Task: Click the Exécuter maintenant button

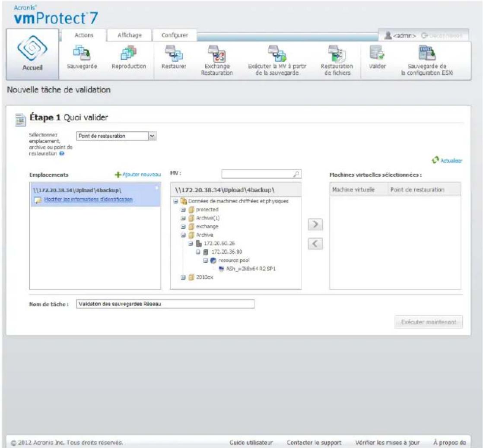Action: pyautogui.click(x=429, y=322)
